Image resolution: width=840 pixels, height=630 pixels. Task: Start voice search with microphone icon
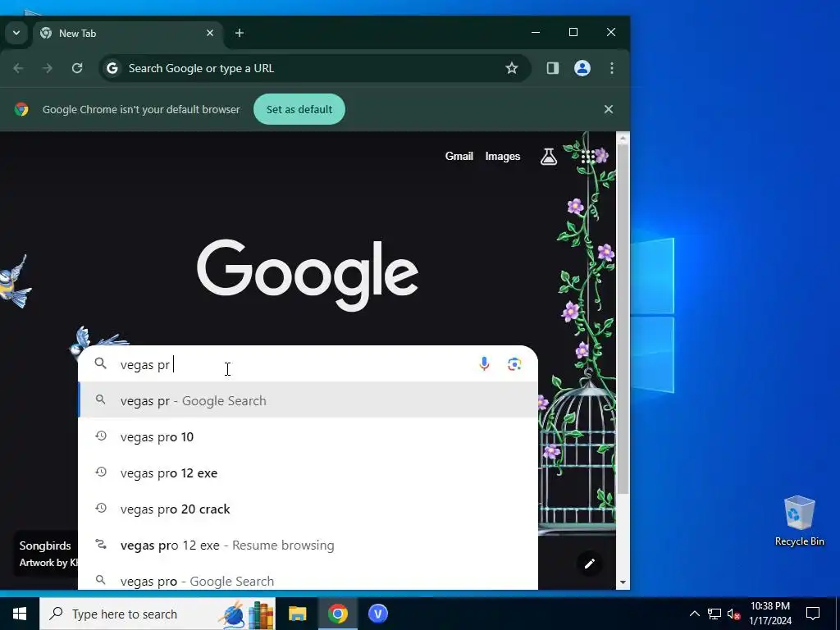click(484, 364)
